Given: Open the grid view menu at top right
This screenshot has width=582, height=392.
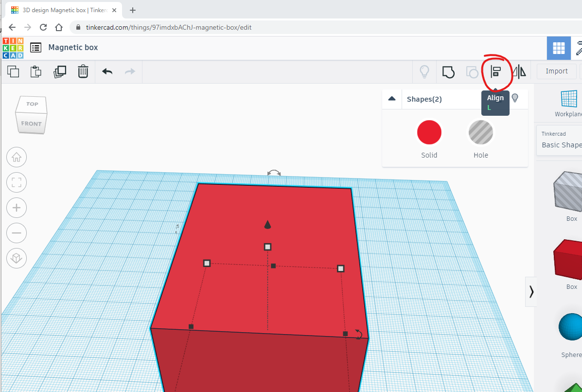Looking at the screenshot, I should pyautogui.click(x=559, y=48).
